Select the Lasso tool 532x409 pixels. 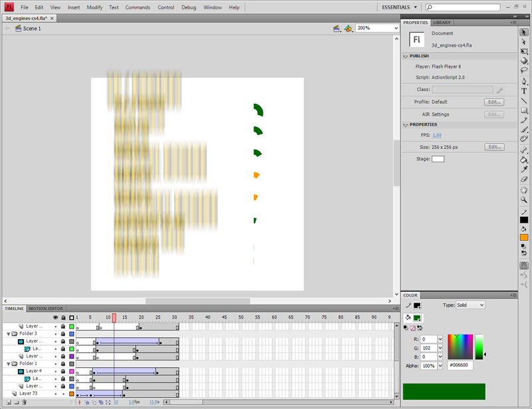point(524,70)
